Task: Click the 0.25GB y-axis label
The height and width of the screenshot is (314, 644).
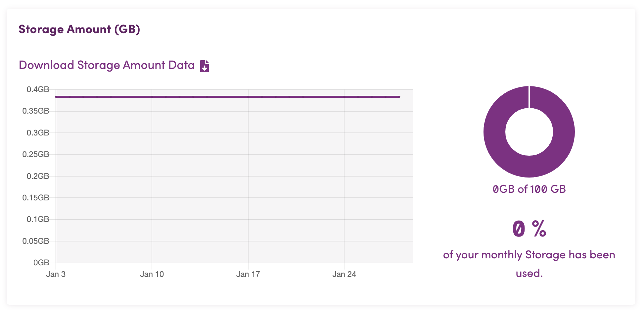Action: tap(36, 154)
